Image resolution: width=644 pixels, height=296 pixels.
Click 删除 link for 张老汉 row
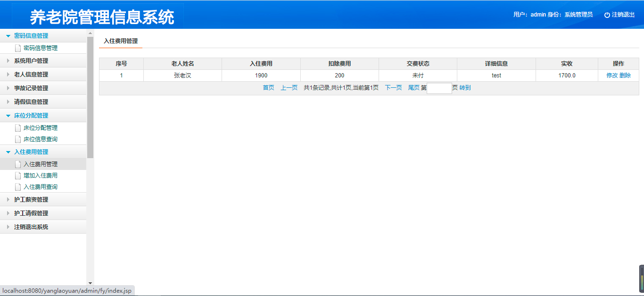(625, 76)
